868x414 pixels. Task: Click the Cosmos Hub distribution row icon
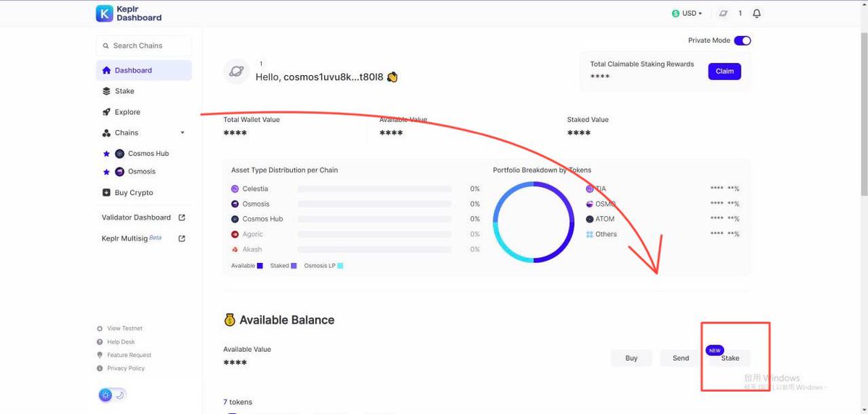(235, 219)
